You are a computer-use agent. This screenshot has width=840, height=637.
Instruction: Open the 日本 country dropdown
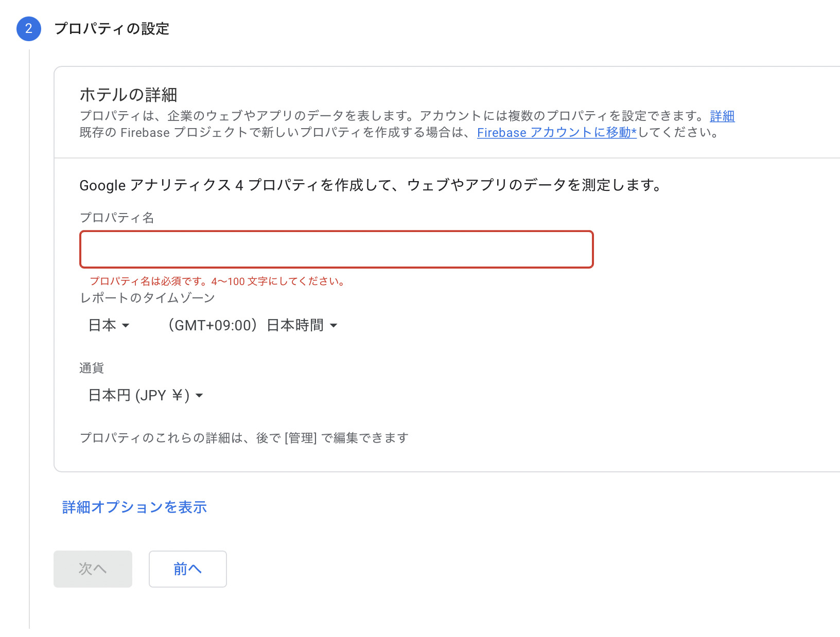(109, 325)
